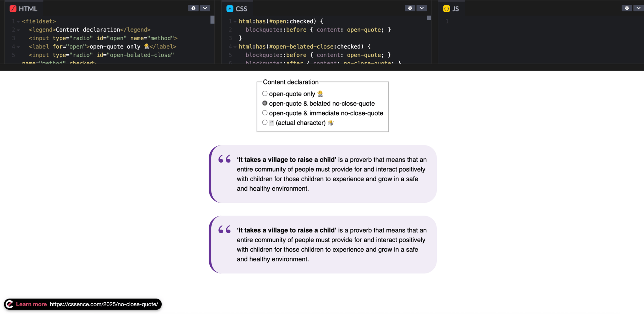Screen dimensions: 644x314
Task: Select the actual character radio option
Action: pyautogui.click(x=265, y=123)
